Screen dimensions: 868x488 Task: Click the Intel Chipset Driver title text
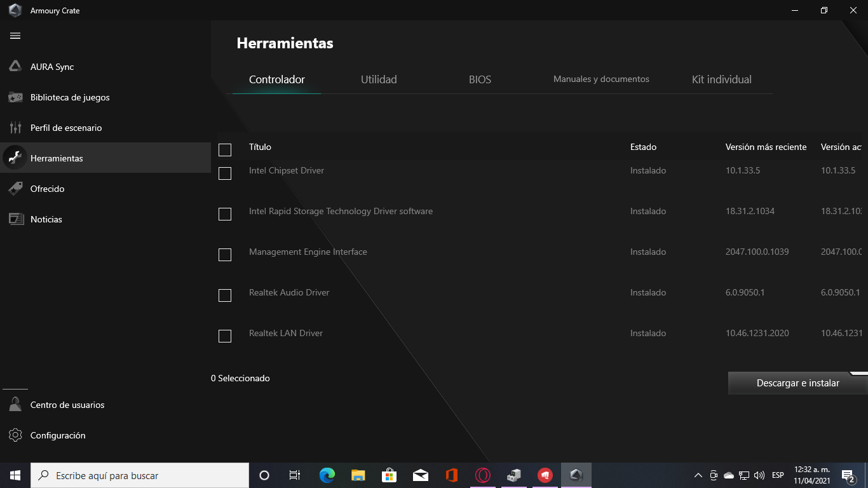287,170
